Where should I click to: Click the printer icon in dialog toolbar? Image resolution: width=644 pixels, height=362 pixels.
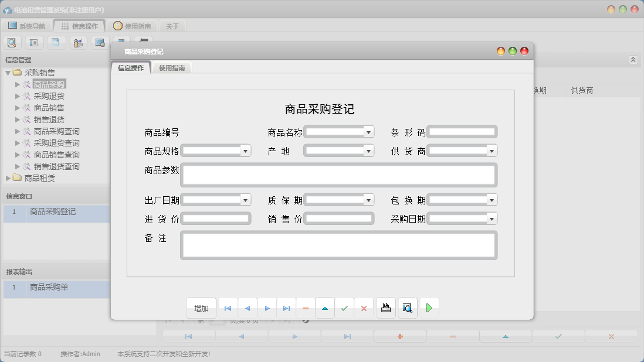(x=386, y=308)
